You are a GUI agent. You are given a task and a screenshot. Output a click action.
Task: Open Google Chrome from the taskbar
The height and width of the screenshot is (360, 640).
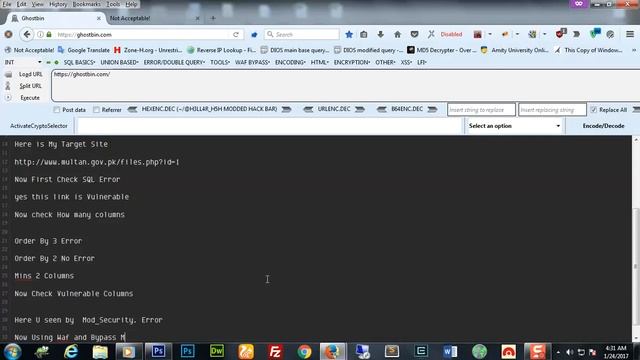click(x=304, y=351)
